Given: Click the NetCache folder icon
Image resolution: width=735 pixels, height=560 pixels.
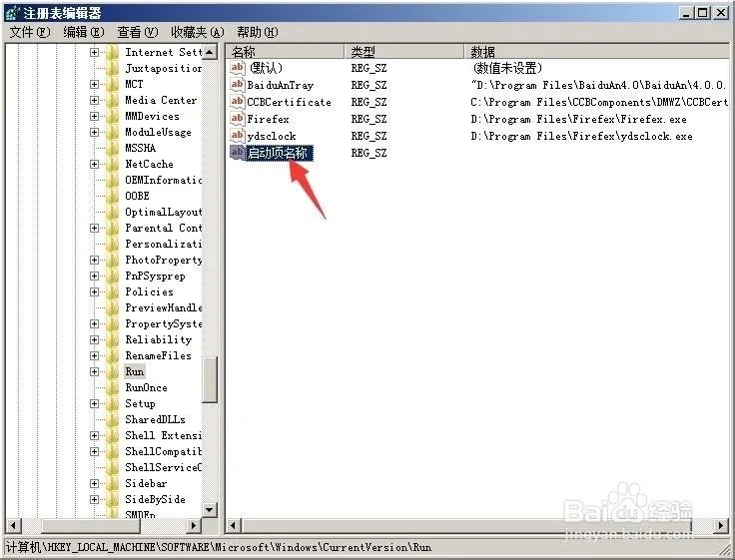Looking at the screenshot, I should tap(113, 164).
